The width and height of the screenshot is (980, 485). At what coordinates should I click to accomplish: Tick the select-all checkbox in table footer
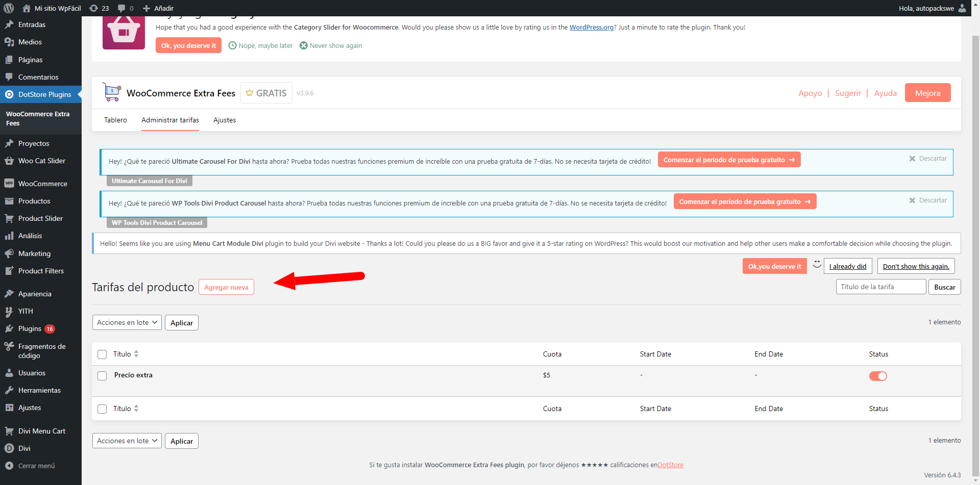coord(102,409)
